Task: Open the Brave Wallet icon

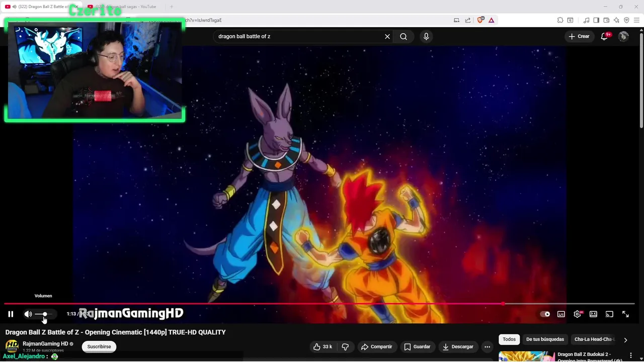Action: pos(606,20)
